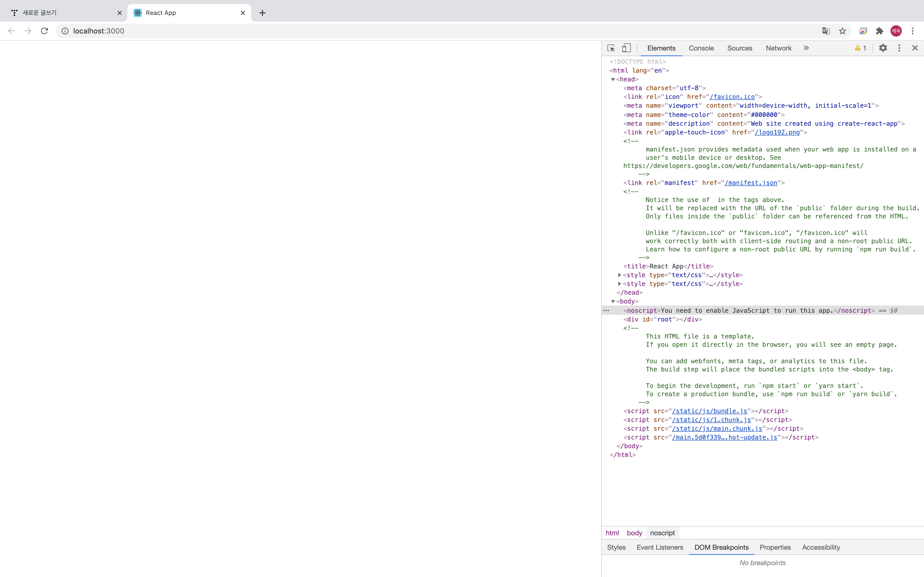Click the warnings count indicator
Image resolution: width=924 pixels, height=577 pixels.
[861, 48]
